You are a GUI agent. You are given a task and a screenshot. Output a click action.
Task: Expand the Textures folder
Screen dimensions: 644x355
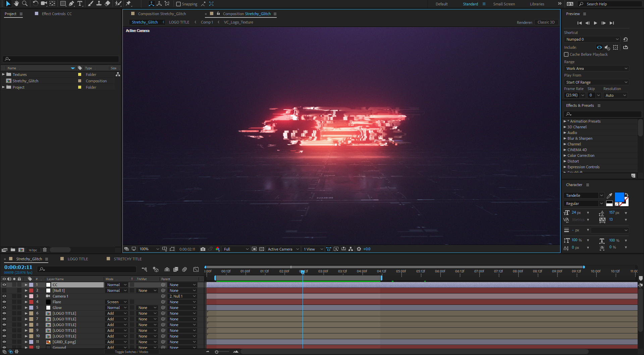click(x=3, y=75)
